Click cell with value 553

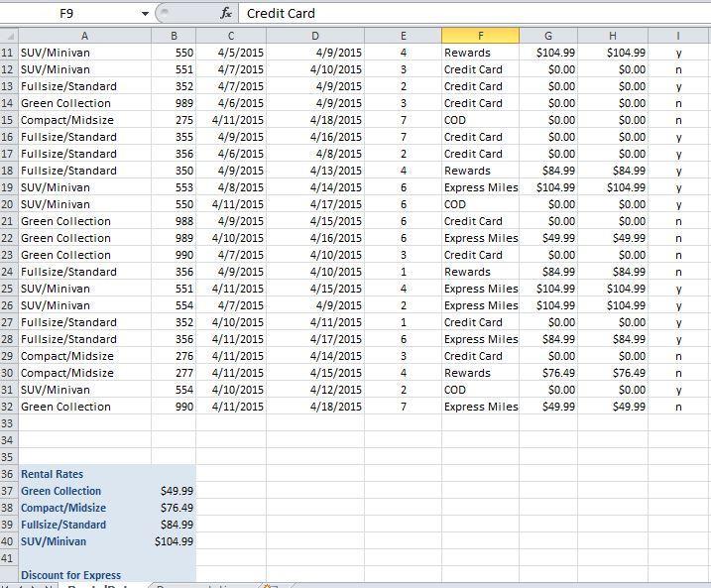tap(174, 187)
